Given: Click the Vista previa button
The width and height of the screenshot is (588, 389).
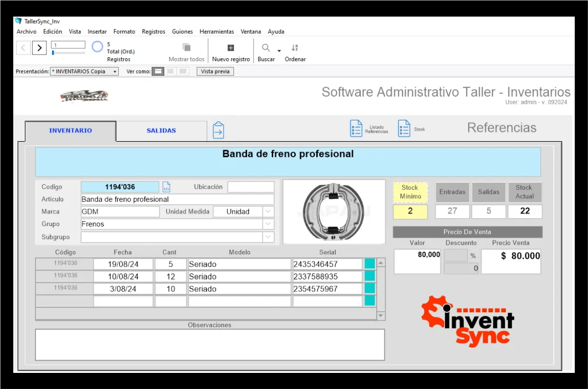Looking at the screenshot, I should click(215, 72).
